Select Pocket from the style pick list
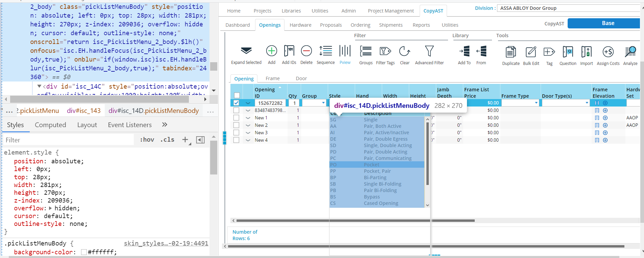Viewport: 644px width, 258px height. tap(372, 165)
